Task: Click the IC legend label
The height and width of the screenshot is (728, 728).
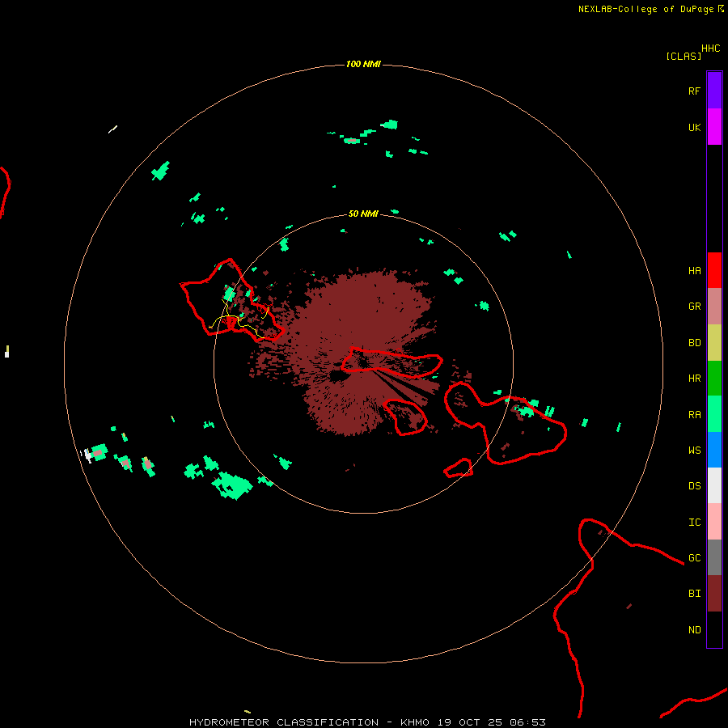Action: (694, 523)
